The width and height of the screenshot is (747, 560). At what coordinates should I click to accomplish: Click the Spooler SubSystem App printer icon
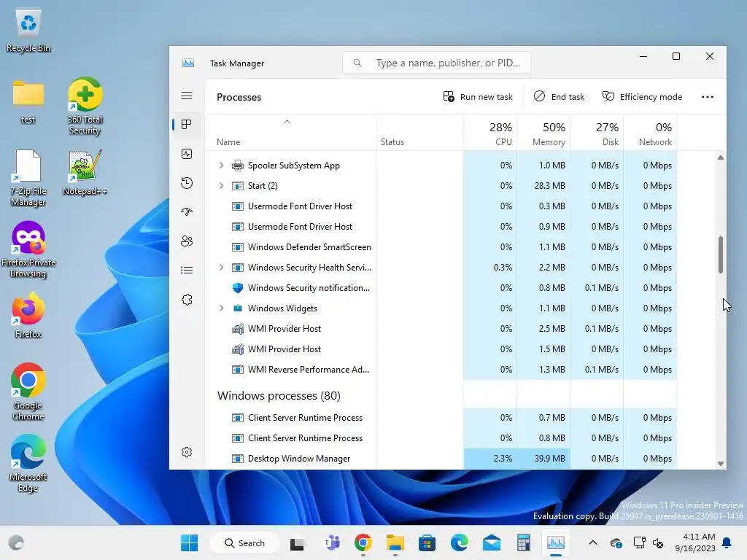click(x=237, y=166)
